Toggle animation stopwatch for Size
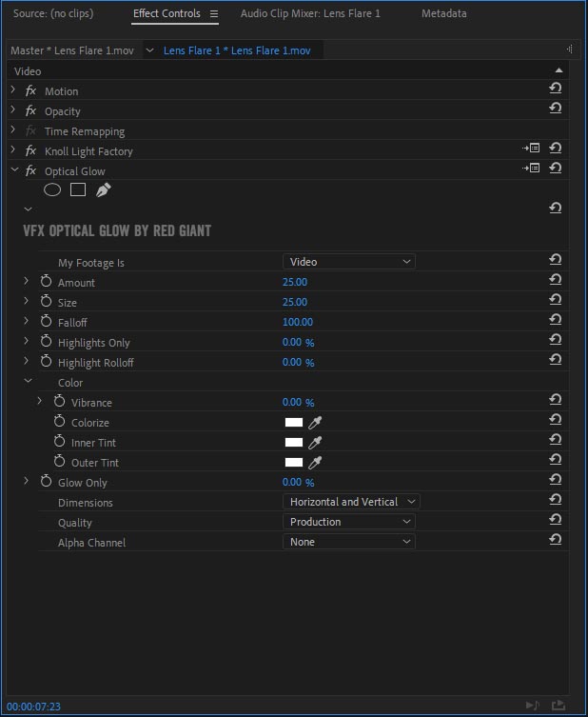 [x=46, y=301]
